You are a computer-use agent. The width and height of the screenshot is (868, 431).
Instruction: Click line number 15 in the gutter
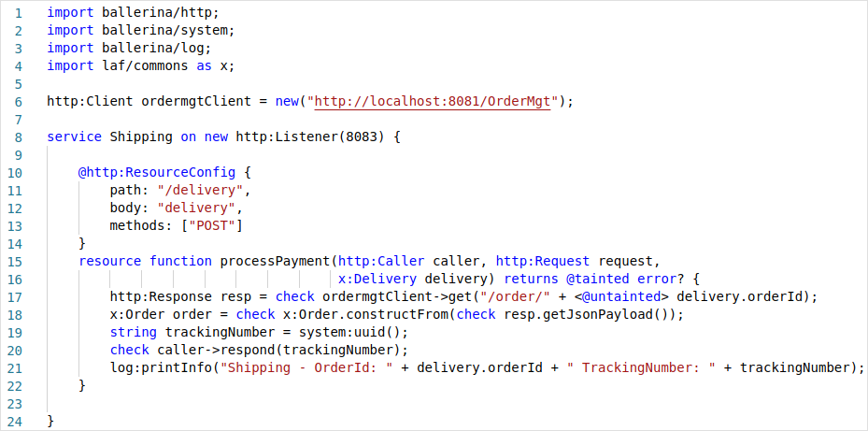[15, 261]
